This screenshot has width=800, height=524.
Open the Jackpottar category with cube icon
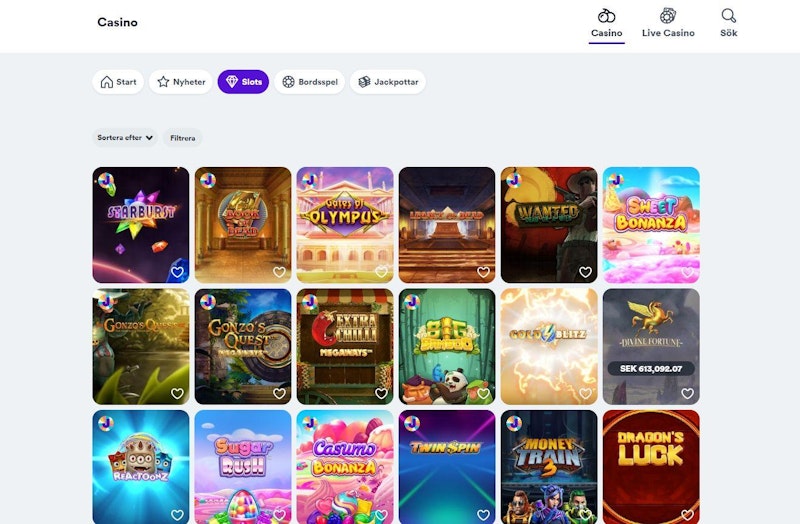388,82
